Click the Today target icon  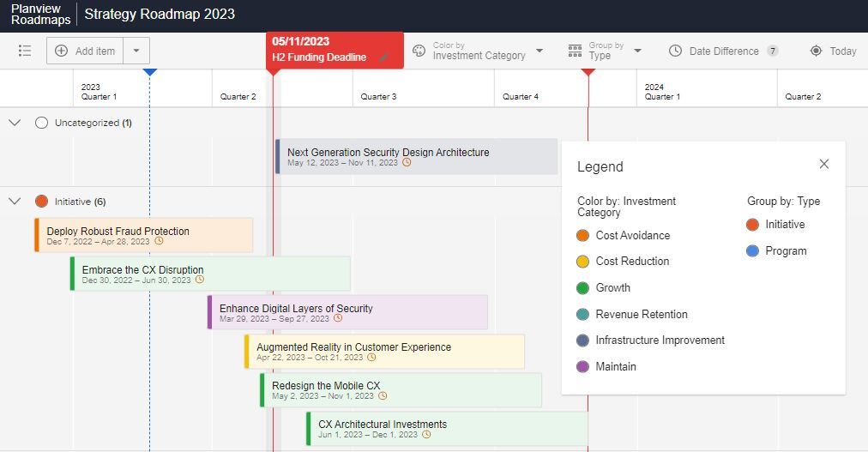pos(816,51)
